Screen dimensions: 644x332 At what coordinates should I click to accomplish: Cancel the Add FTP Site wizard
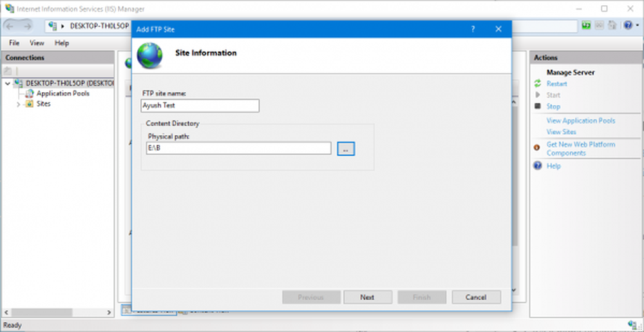(x=476, y=297)
